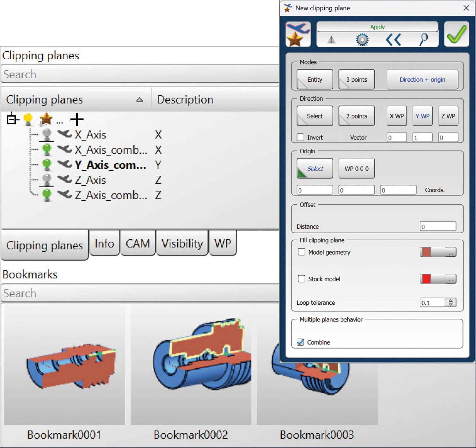Toggle the X_Axis gray light bulb

click(47, 134)
